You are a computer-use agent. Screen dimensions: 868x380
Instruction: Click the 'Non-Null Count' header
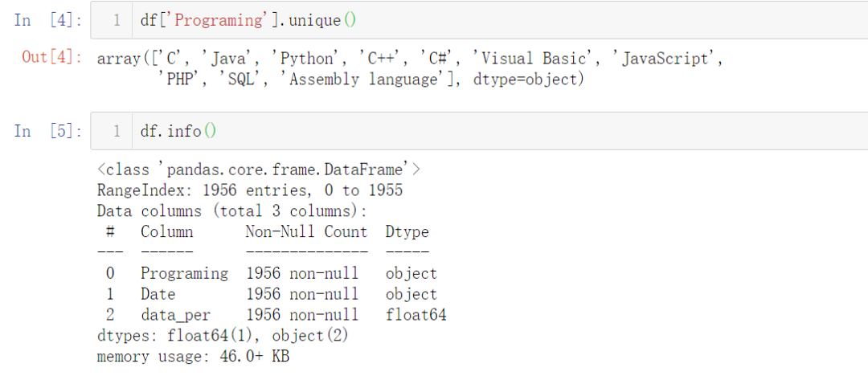coord(306,232)
